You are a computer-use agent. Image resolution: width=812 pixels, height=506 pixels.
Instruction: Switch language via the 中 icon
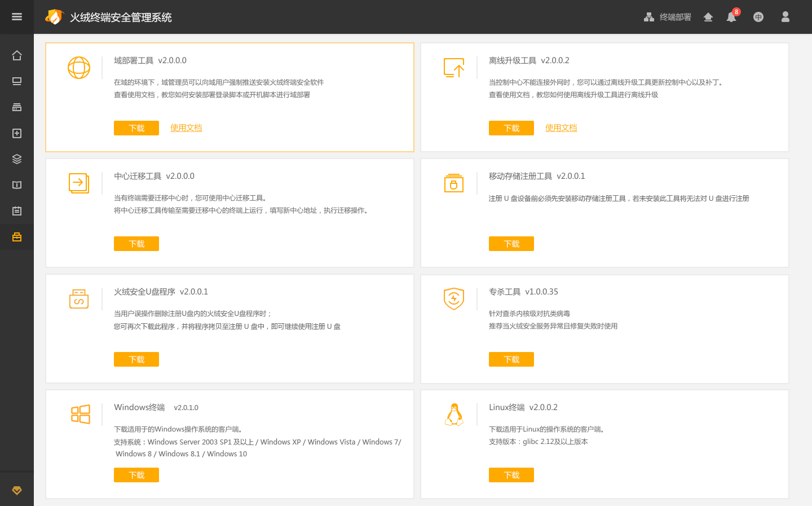click(758, 17)
